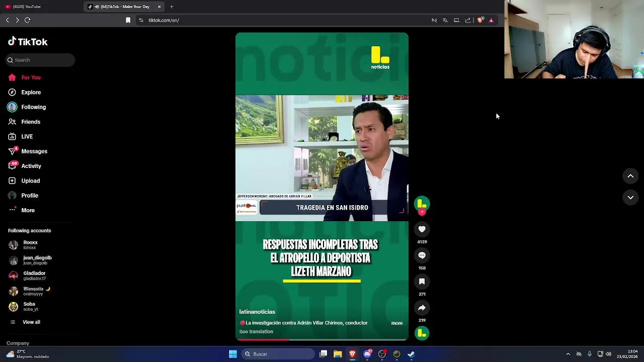Follow latinanoticias using the red plus badge
The height and width of the screenshot is (362, 644).
click(422, 212)
